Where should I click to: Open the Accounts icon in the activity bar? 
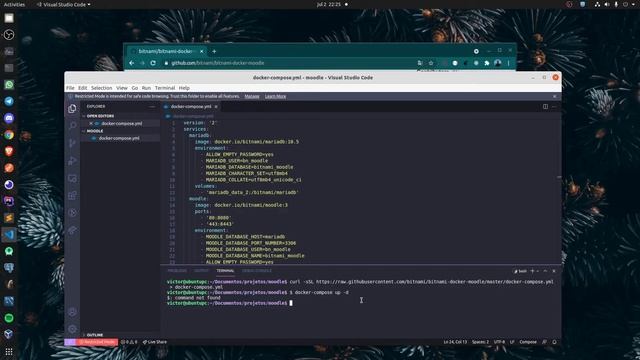click(x=72, y=312)
